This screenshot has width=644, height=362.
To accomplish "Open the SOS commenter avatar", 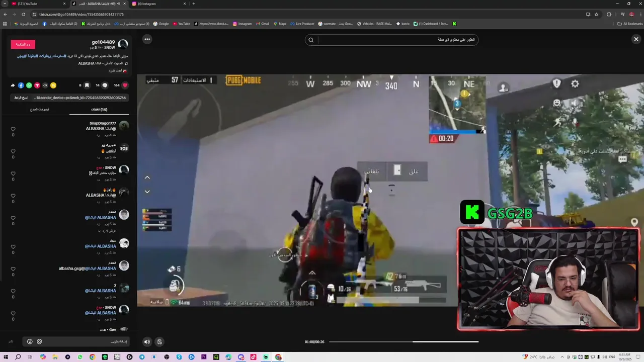I will (124, 148).
